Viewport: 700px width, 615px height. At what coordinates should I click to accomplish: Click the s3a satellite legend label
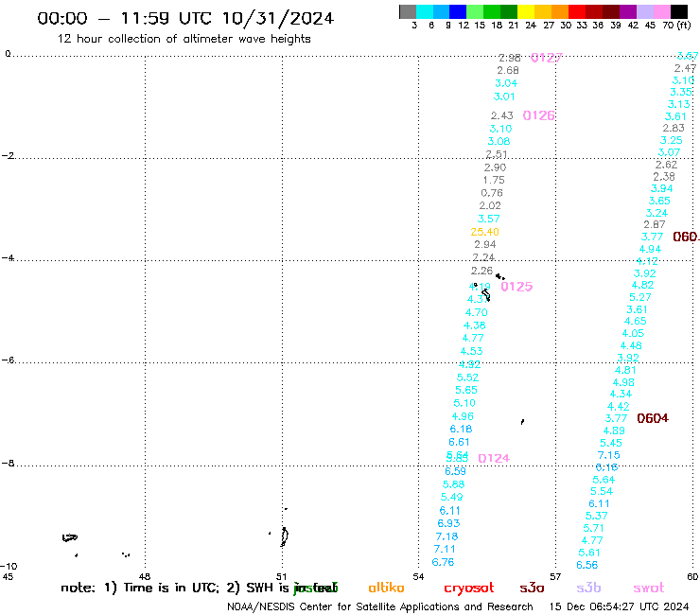click(x=532, y=588)
